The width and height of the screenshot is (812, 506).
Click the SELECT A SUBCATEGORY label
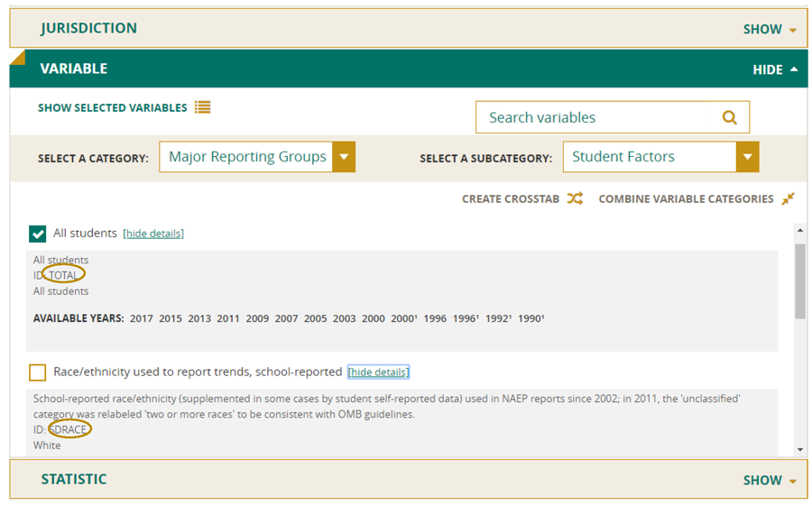[485, 159]
